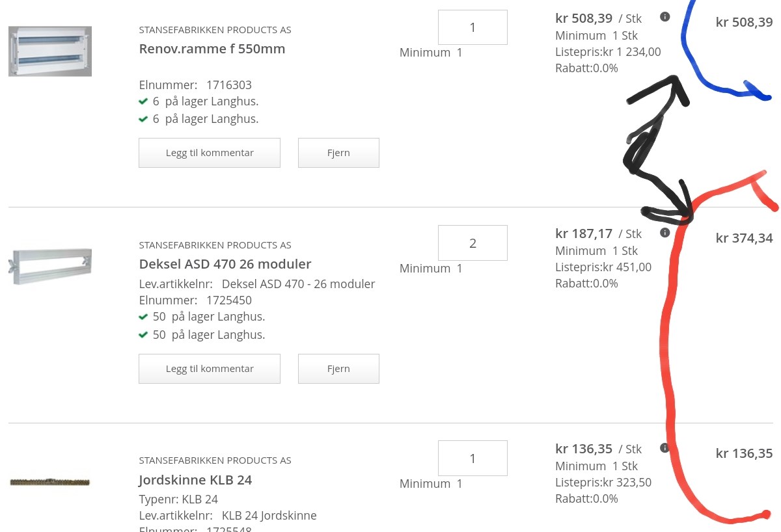Focus quantity field for Renov.ramme f 550mm
The width and height of the screenshot is (781, 532).
473,27
